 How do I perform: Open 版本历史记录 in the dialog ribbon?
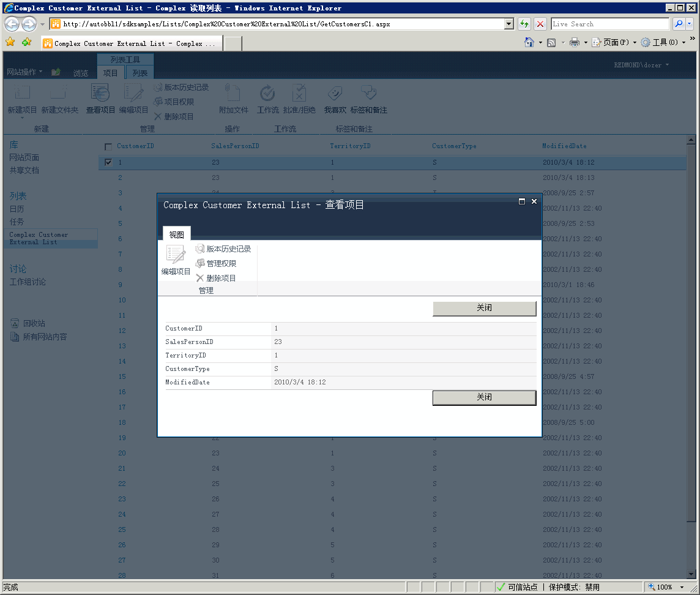pos(224,249)
